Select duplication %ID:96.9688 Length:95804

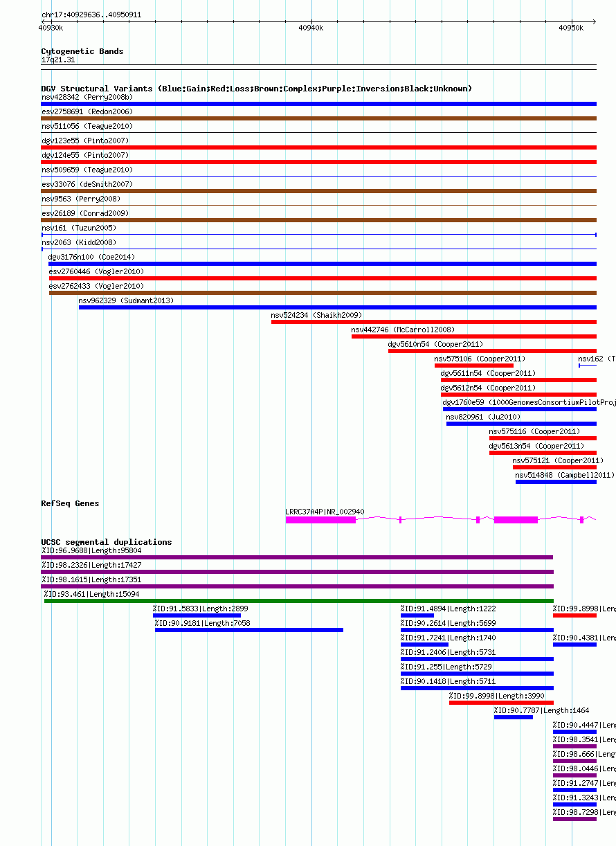click(x=297, y=557)
